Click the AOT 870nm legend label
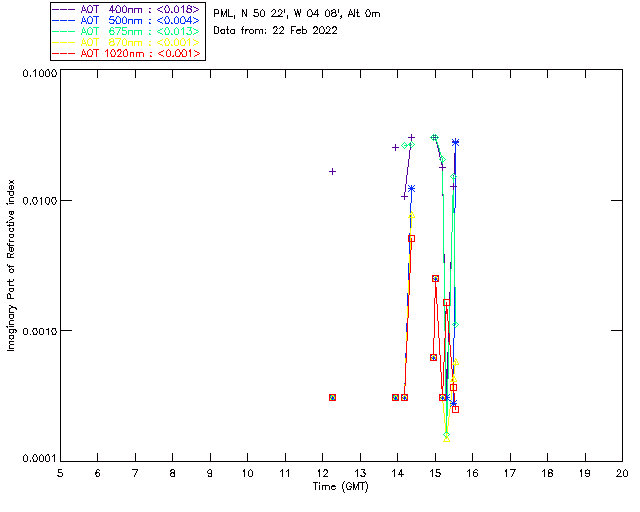This screenshot has height=512, width=640. tap(140, 42)
